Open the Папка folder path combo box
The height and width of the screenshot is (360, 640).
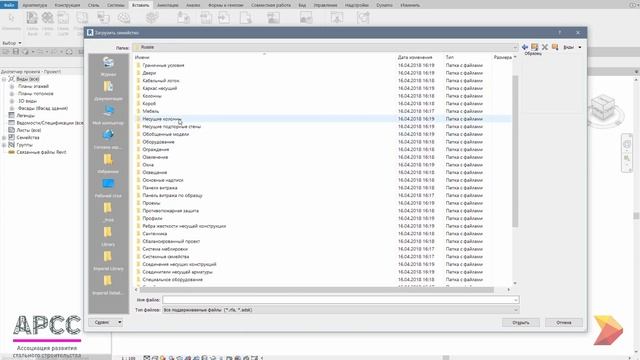pos(325,47)
